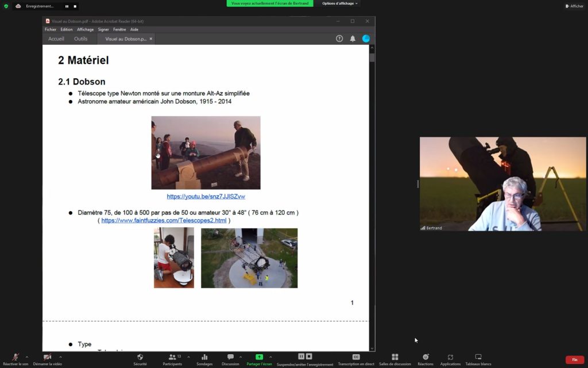Image resolution: width=588 pixels, height=368 pixels.
Task: Click the green Partager l'écran icon
Action: click(x=259, y=357)
